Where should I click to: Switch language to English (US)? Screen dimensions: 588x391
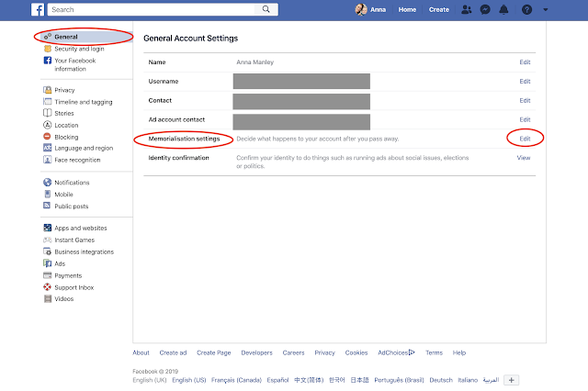pyautogui.click(x=189, y=380)
